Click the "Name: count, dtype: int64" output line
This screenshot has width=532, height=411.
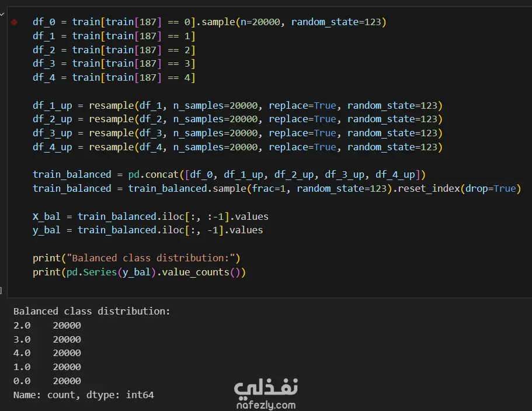84,395
